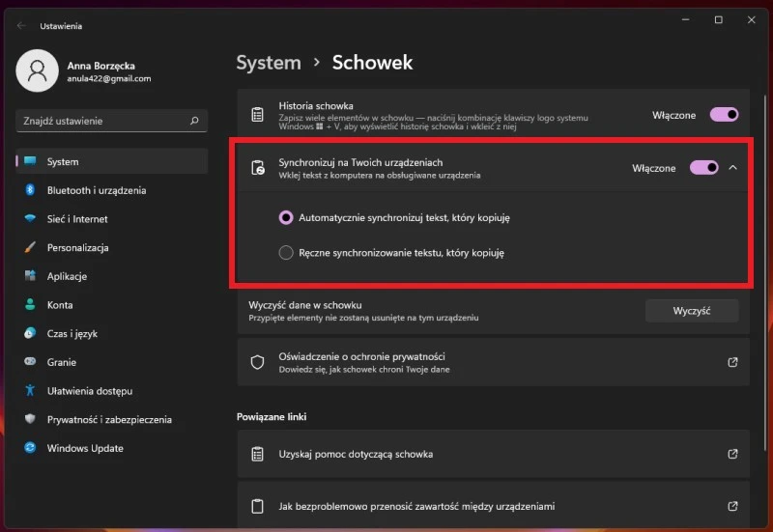Screen dimensions: 773x532
Task: Click the System monitor icon in sidebar
Action: (x=30, y=161)
